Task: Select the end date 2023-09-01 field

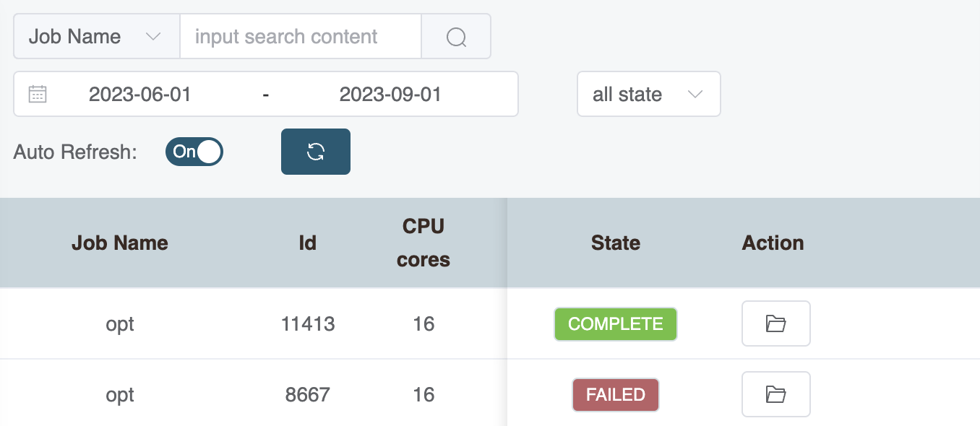Action: click(390, 94)
